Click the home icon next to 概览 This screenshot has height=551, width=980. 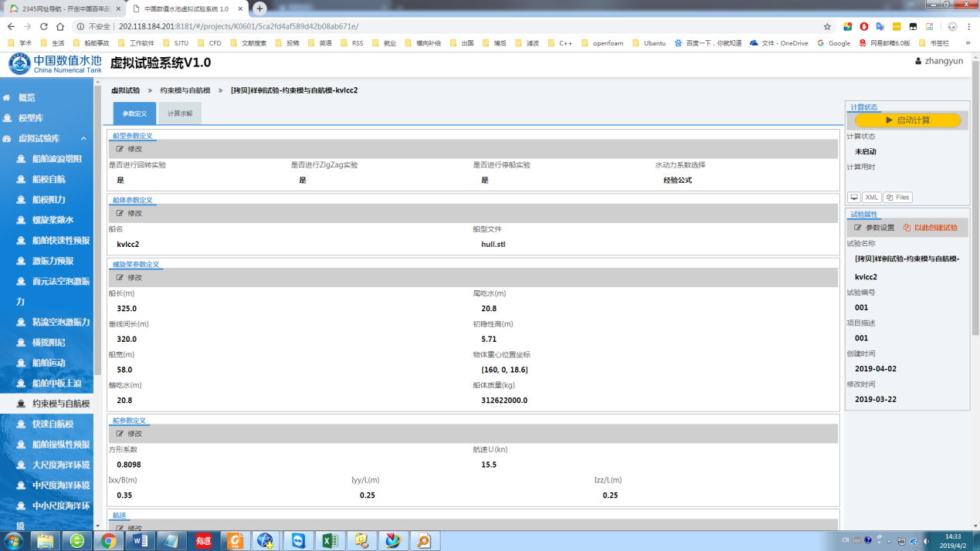pyautogui.click(x=7, y=98)
